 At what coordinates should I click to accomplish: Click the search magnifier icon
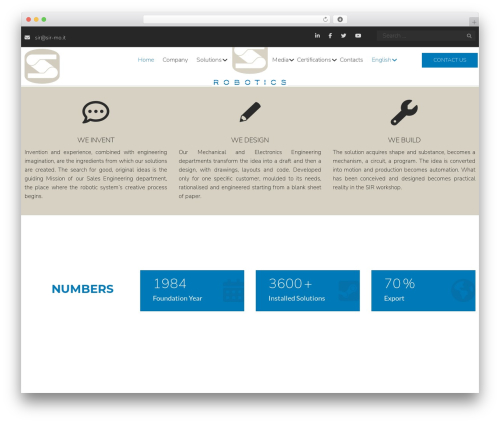coord(469,36)
